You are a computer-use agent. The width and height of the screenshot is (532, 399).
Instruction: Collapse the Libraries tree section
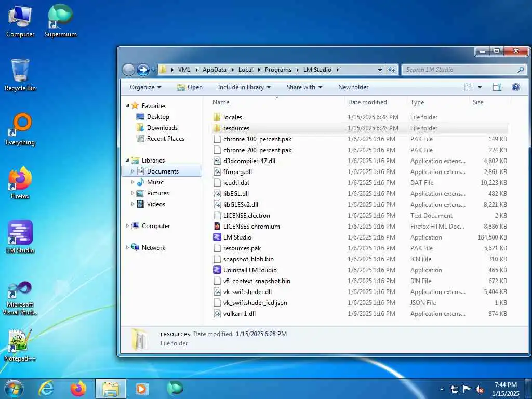tap(127, 161)
